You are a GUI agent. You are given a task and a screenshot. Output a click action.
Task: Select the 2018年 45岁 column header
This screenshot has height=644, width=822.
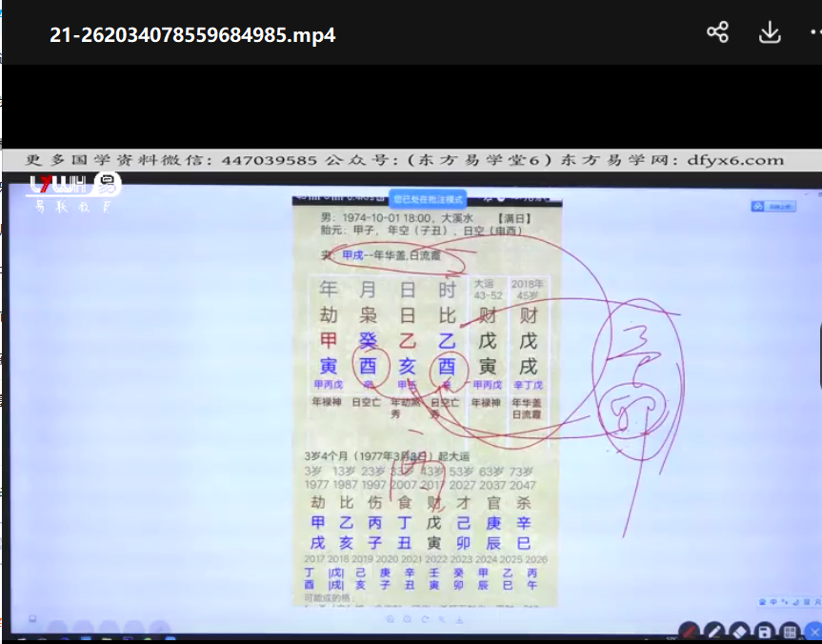point(527,290)
